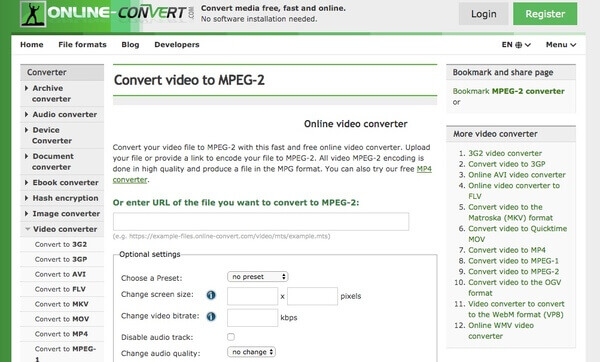Viewport: 600px width, 362px height.
Task: Open the Choose a Preset dropdown
Action: click(258, 277)
